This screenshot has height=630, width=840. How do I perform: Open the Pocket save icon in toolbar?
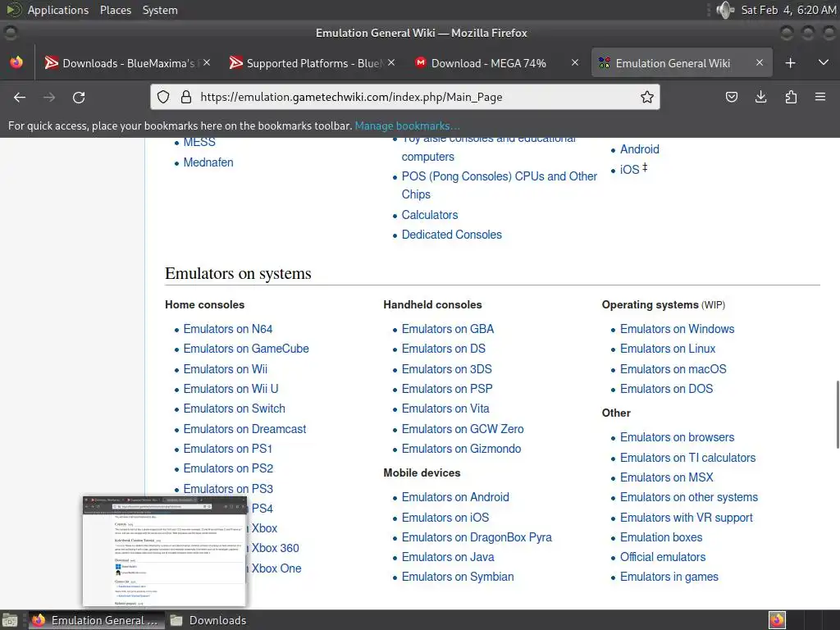click(731, 97)
